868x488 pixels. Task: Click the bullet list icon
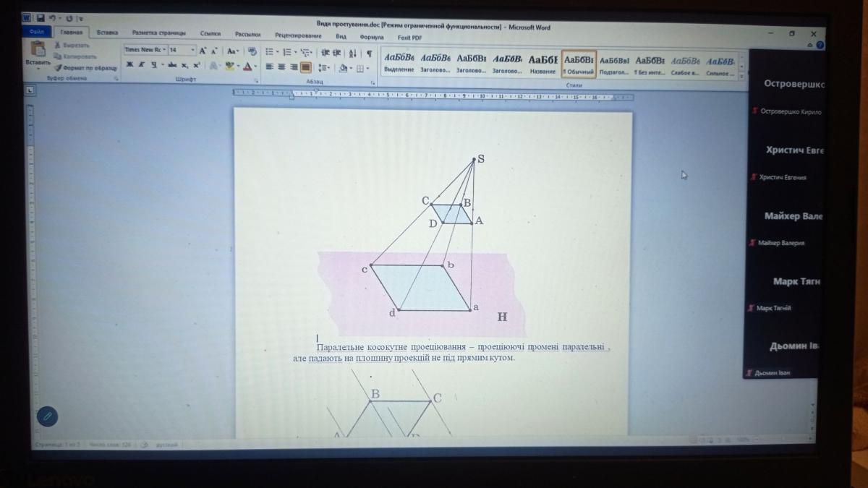[270, 52]
